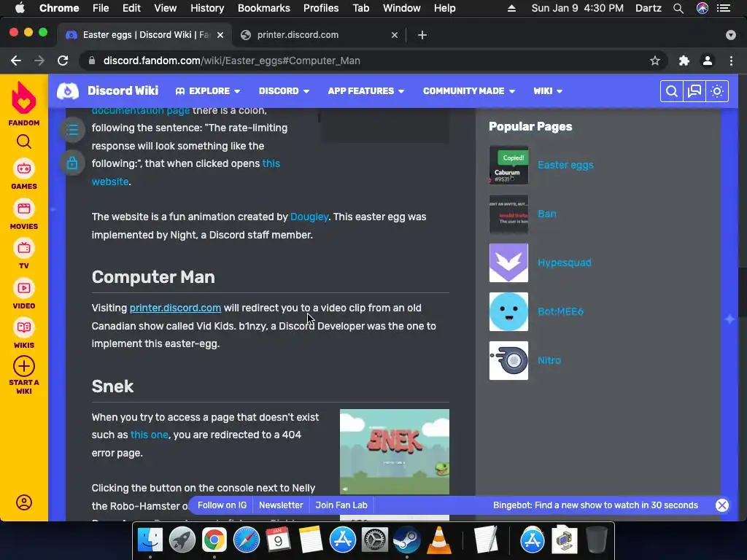Click the SNEK game image
Viewport: 747px width, 560px height.
(x=395, y=451)
